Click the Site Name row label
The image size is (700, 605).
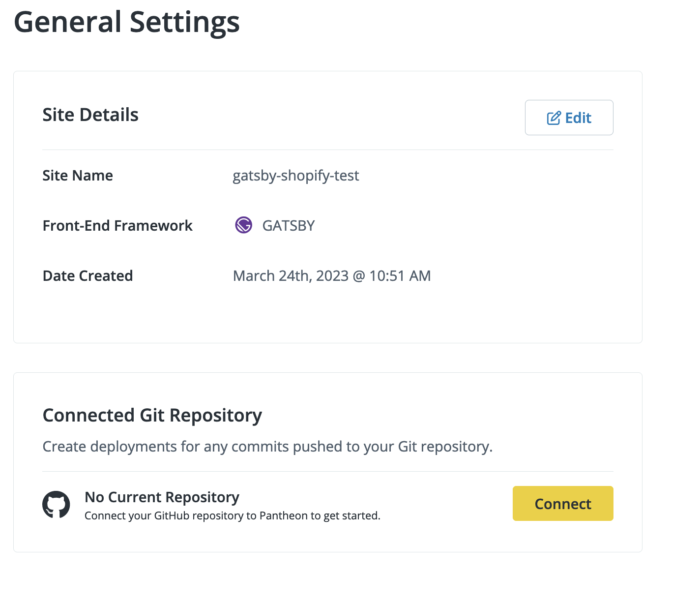point(77,176)
